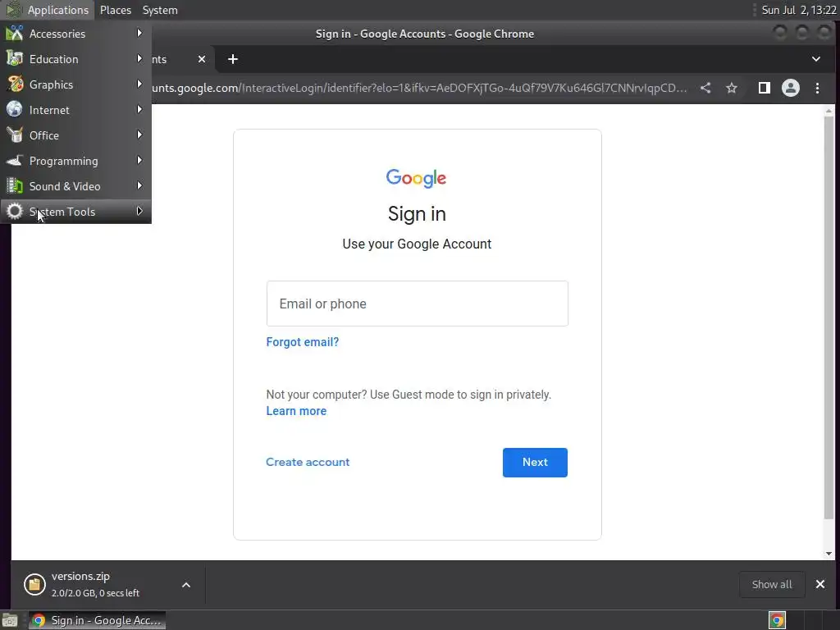Toggle the Chrome side panel
This screenshot has width=840, height=630.
[x=764, y=88]
